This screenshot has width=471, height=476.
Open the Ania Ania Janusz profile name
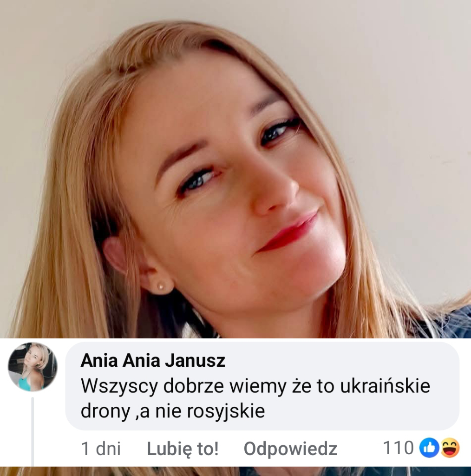point(153,361)
